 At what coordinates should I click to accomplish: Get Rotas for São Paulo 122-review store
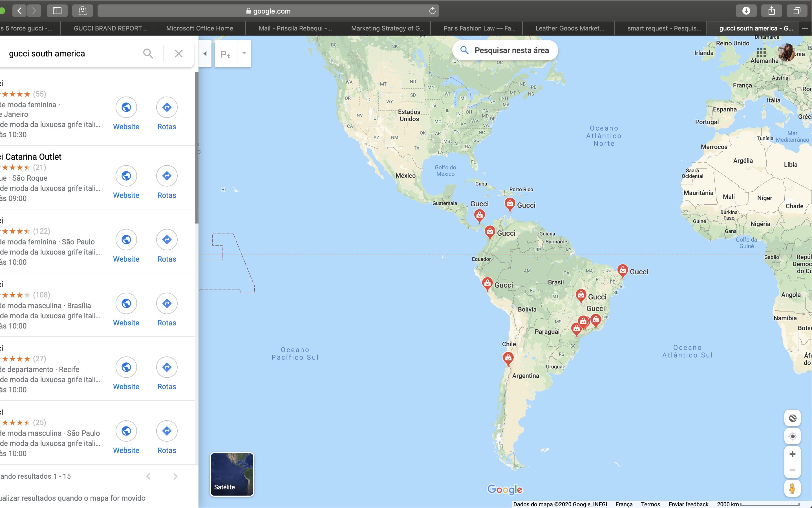167,240
